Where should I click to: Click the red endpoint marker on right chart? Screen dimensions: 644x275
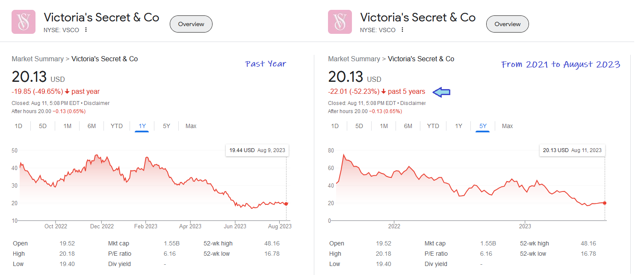[x=605, y=203]
